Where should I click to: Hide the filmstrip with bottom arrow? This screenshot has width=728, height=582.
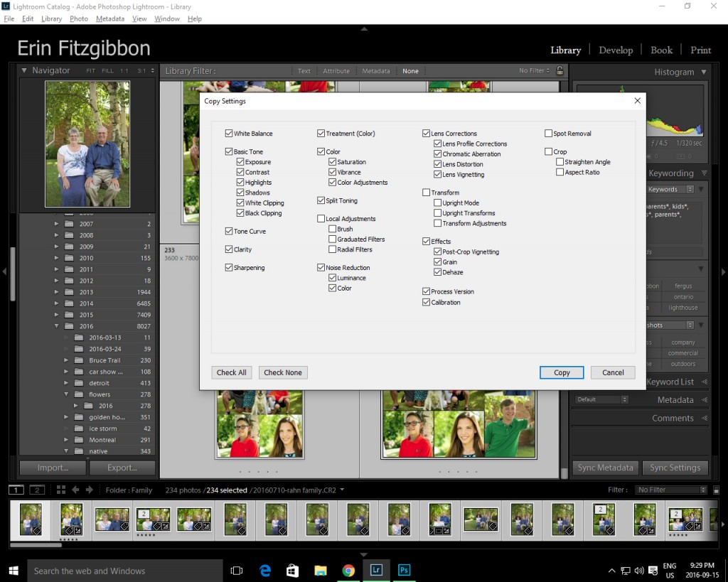(x=365, y=554)
